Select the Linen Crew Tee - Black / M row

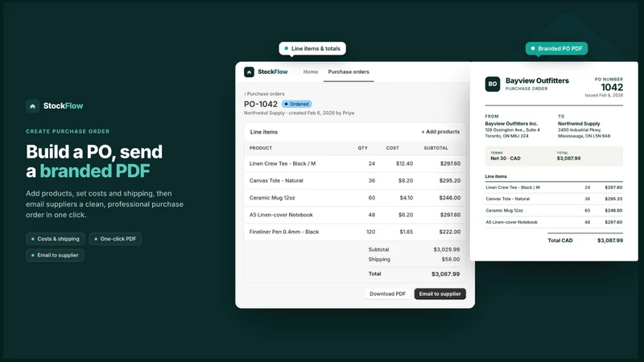[x=355, y=164]
